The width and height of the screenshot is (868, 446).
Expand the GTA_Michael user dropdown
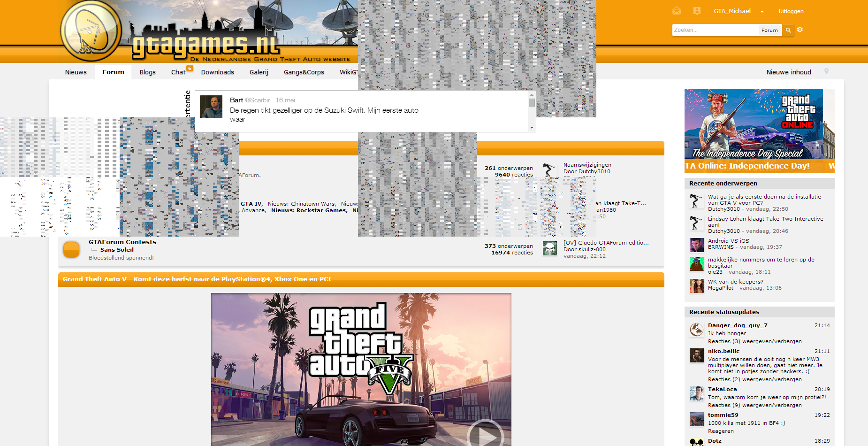(x=739, y=11)
